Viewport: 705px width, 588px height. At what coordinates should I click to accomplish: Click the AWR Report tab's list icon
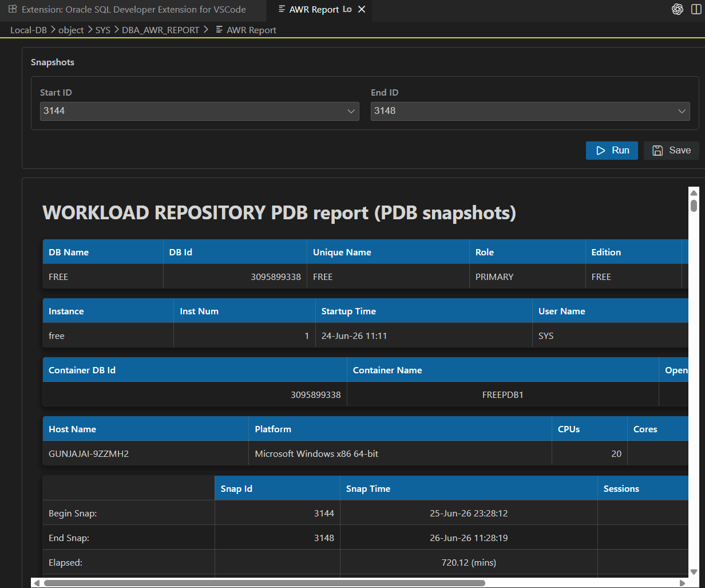(x=282, y=9)
